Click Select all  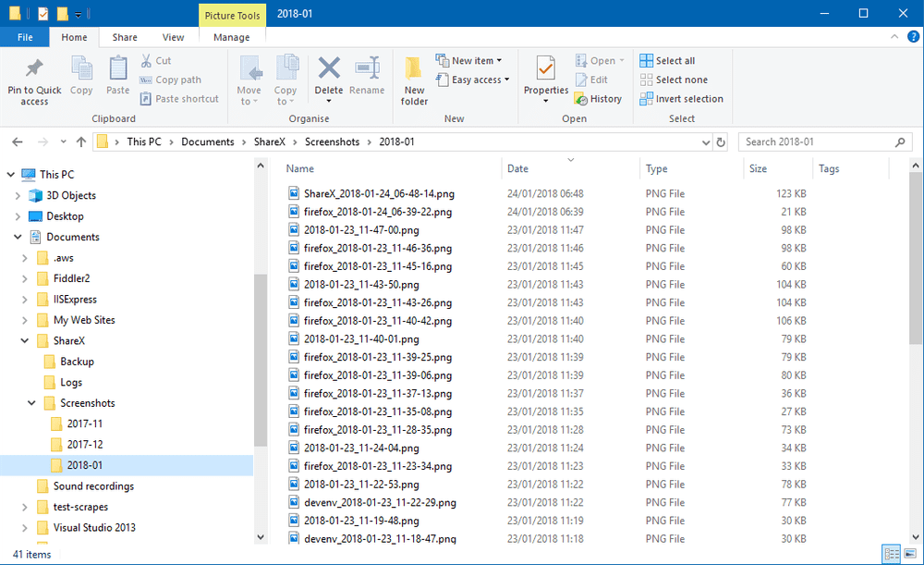pos(667,60)
